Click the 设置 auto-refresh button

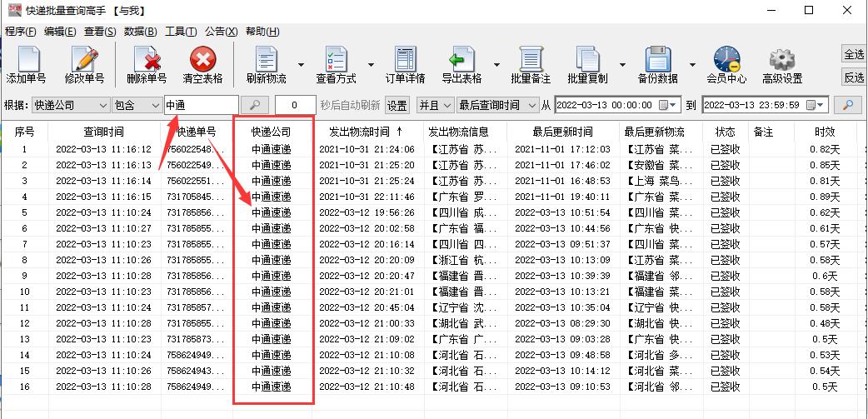pyautogui.click(x=397, y=105)
